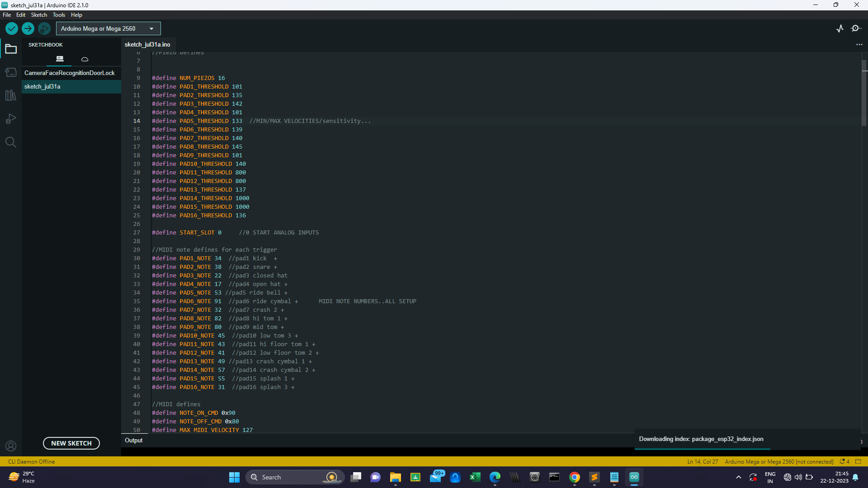Screen dimensions: 868x488
Task: Open the Serial Plotter
Action: (840, 28)
